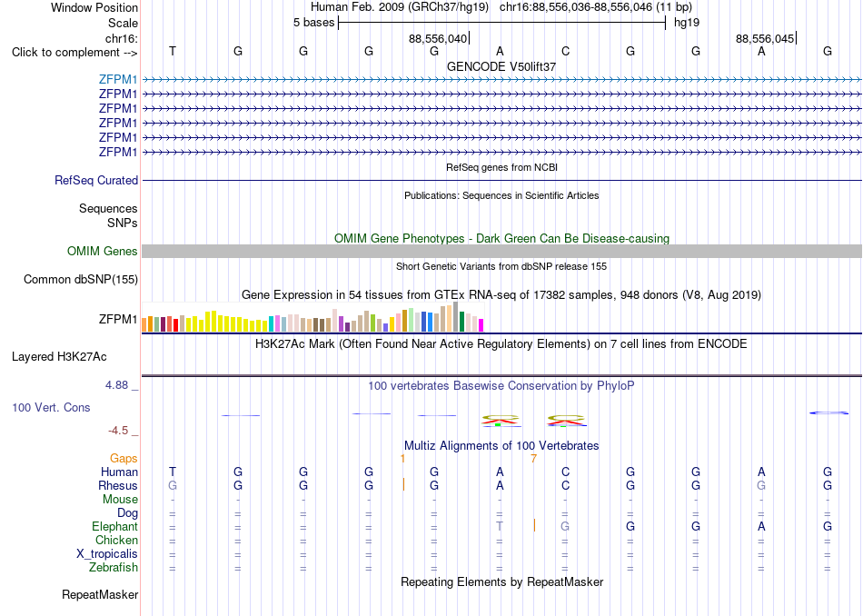Click the 100 Vert. Cons track label
Screen dimensions: 863x616
[51, 407]
